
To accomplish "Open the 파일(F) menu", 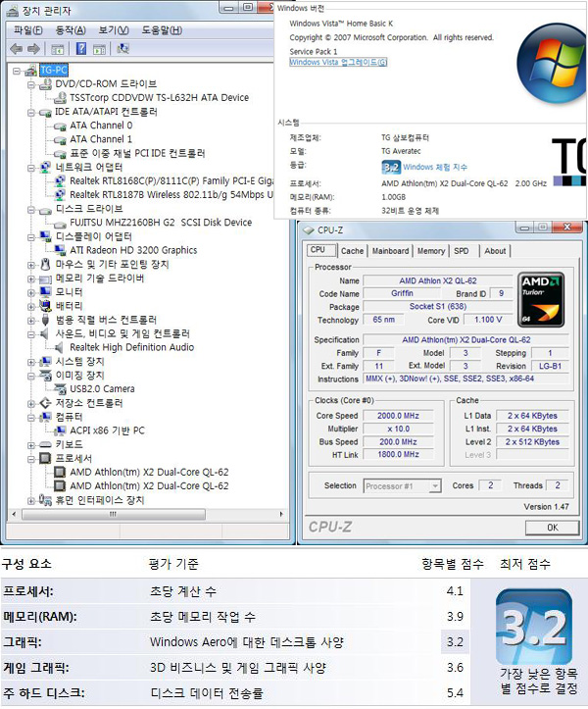I will (x=27, y=30).
